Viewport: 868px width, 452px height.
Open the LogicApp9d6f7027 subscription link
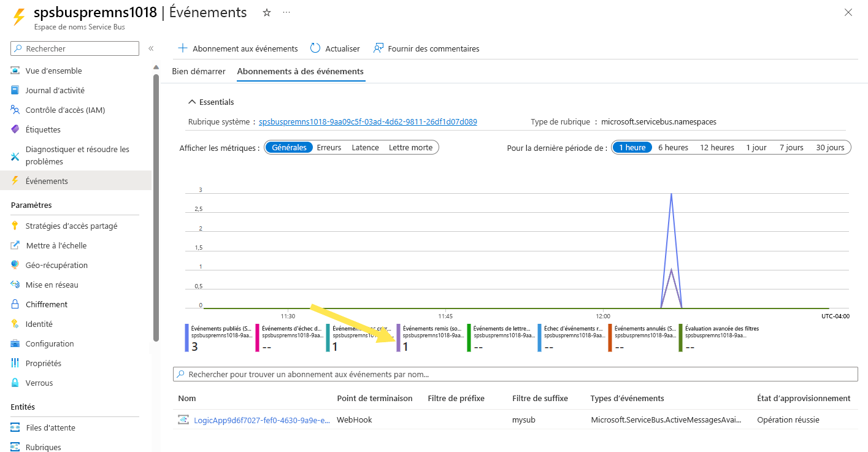(262, 420)
